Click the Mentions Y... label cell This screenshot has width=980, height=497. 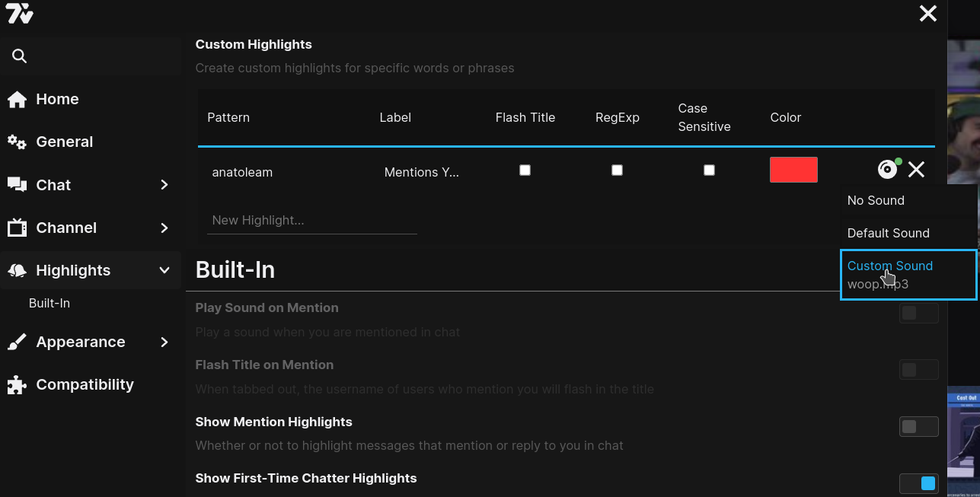pos(422,172)
